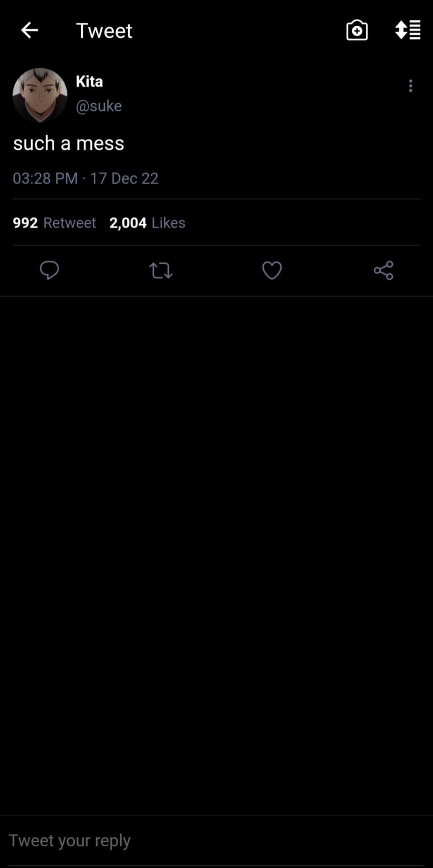Open Kita's profile picture
This screenshot has width=433, height=868.
(40, 95)
